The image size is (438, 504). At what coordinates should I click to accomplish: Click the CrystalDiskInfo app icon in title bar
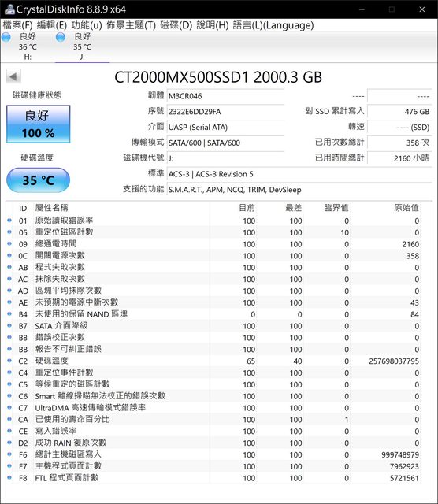[9, 9]
